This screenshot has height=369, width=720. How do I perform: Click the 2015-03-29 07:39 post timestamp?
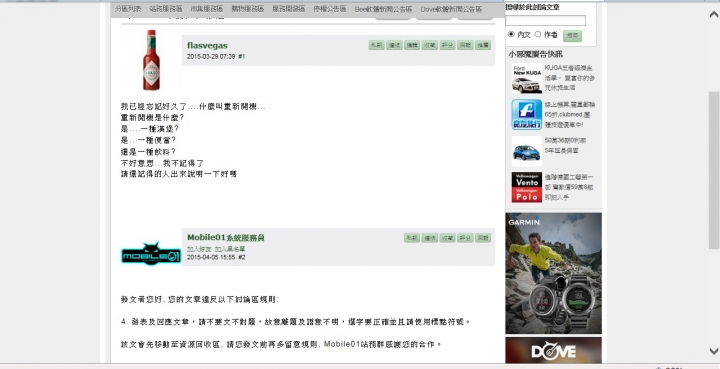click(x=211, y=56)
